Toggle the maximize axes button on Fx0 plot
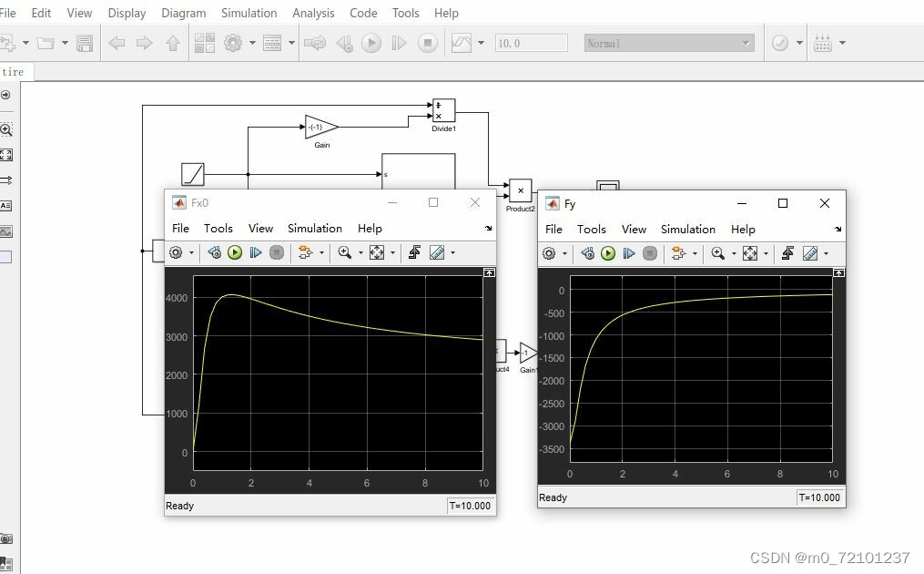Viewport: 924px width, 574px height. pyautogui.click(x=489, y=272)
